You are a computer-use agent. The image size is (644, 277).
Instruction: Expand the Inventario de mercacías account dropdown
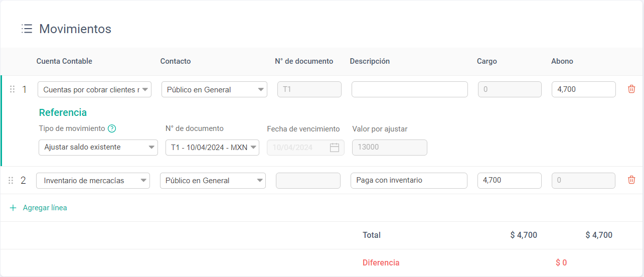coord(93,181)
